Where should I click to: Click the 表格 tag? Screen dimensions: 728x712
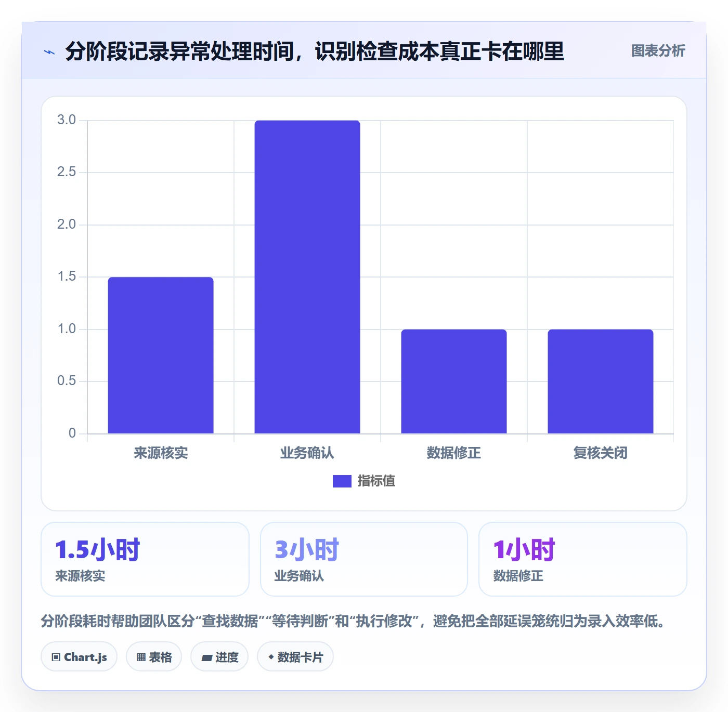[x=154, y=657]
